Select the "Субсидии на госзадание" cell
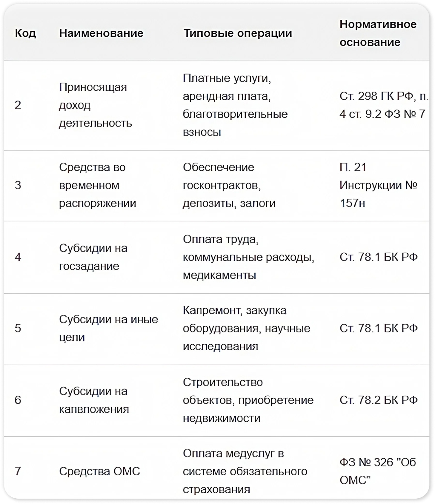This screenshot has height=504, width=435. pyautogui.click(x=93, y=257)
